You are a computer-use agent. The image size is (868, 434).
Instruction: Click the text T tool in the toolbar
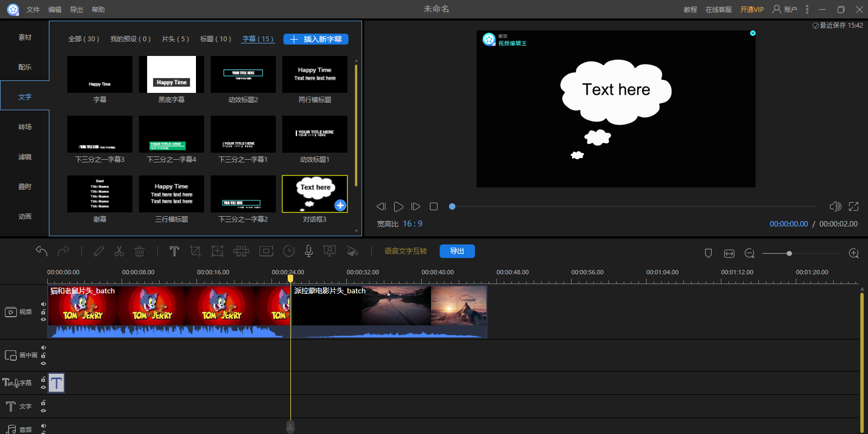174,251
